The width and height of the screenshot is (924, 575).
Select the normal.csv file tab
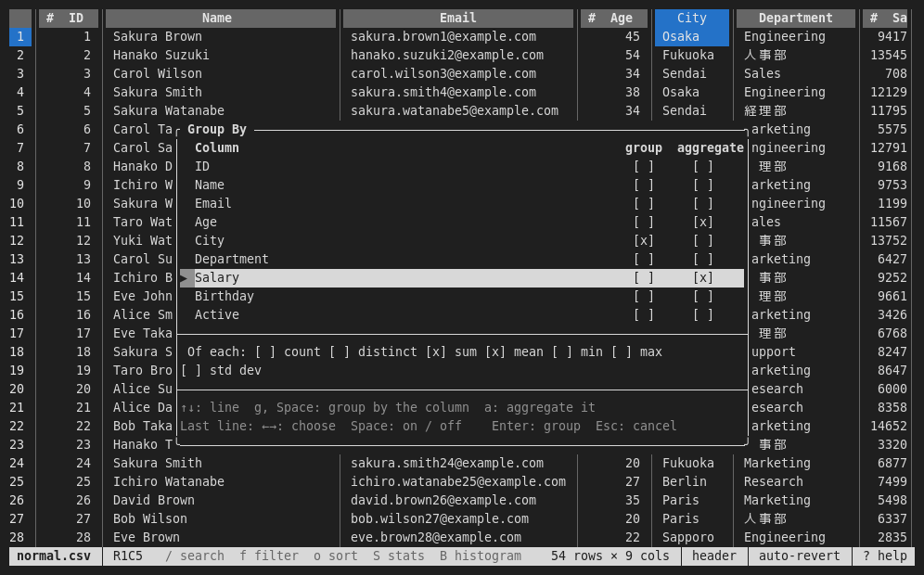pyautogui.click(x=54, y=556)
